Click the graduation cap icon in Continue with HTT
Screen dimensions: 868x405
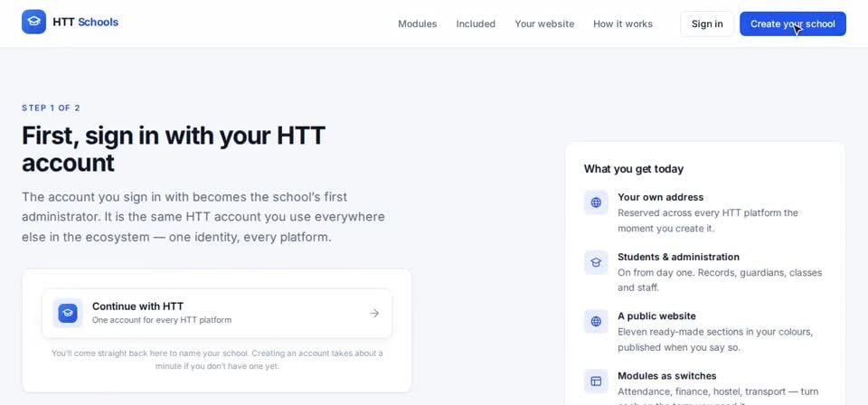68,313
